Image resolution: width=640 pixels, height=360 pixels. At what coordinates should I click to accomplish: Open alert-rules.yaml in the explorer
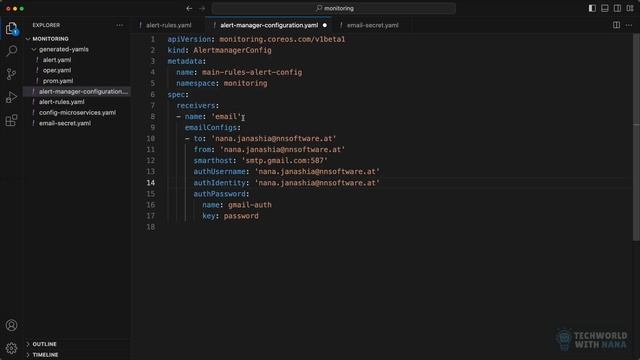(62, 102)
